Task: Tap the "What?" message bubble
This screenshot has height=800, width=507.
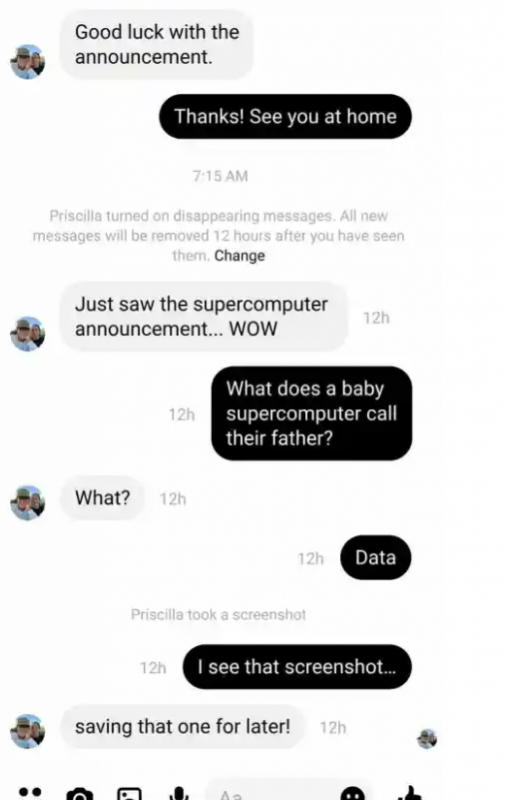Action: click(x=103, y=497)
